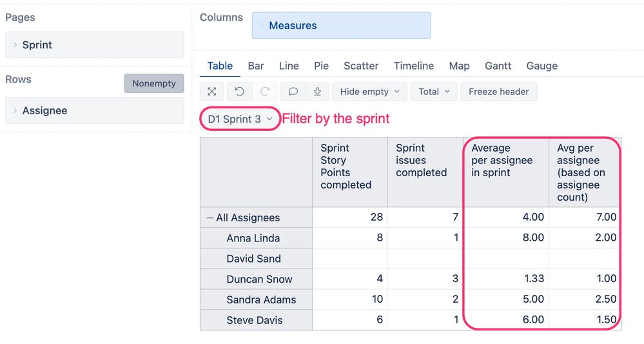Click the undo arrow icon

point(239,92)
